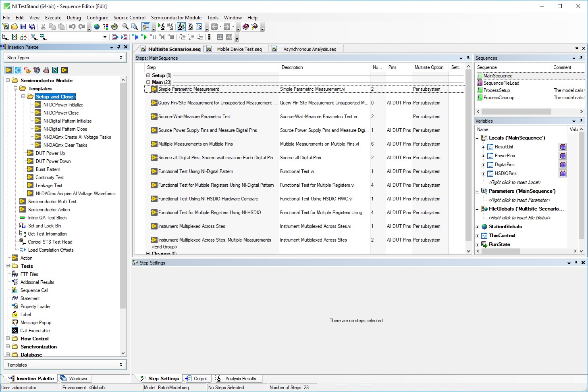Start execution with the green run arrow

(x=144, y=37)
